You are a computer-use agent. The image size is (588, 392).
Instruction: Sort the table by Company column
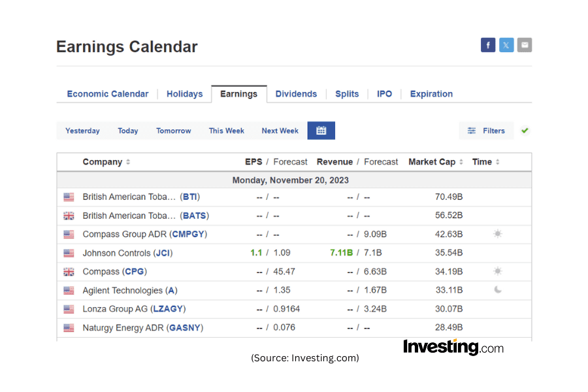click(106, 162)
